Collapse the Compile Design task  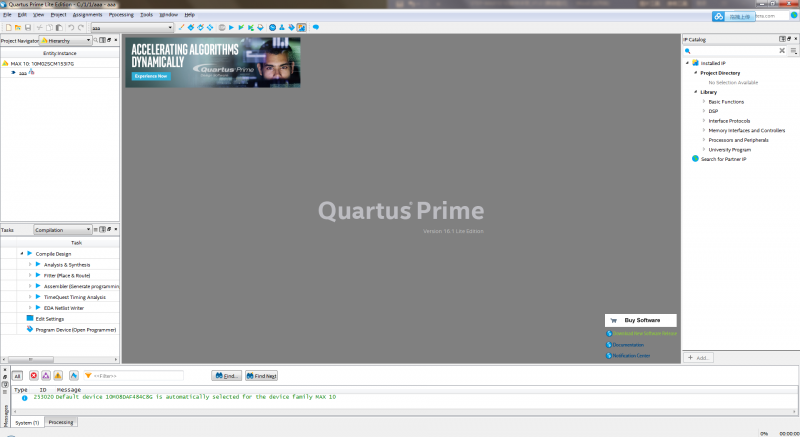click(21, 253)
